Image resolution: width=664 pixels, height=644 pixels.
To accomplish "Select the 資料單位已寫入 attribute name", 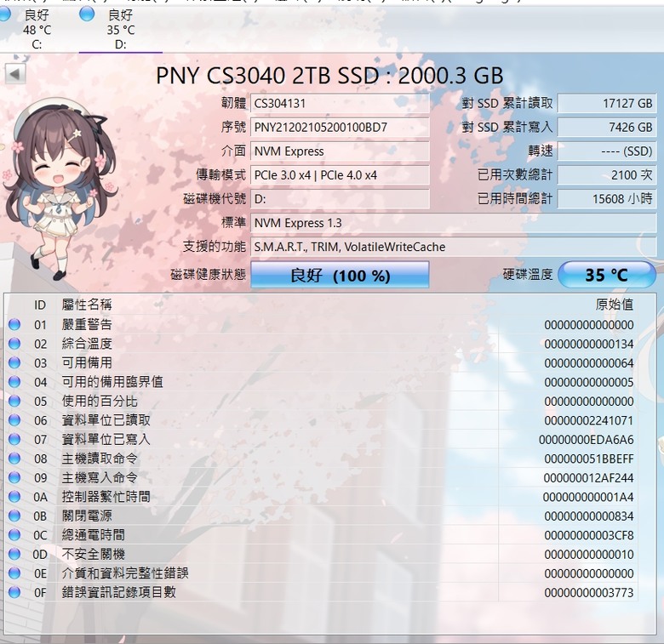I will 106,439.
